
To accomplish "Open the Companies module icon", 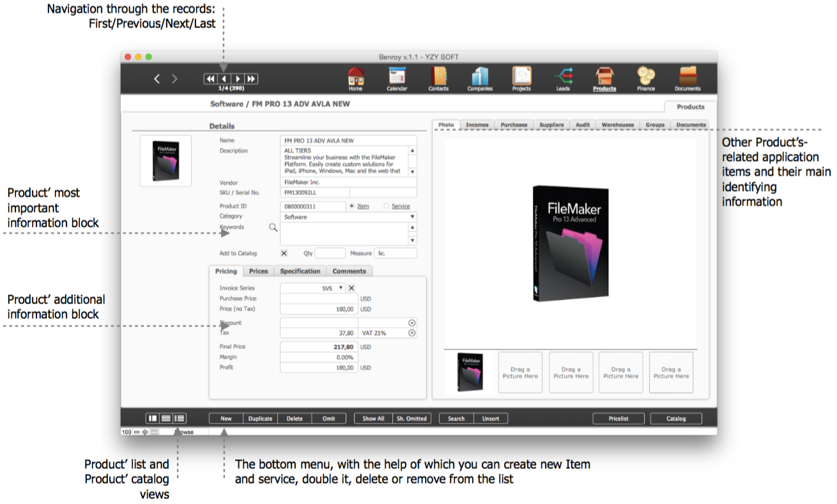I will (480, 77).
